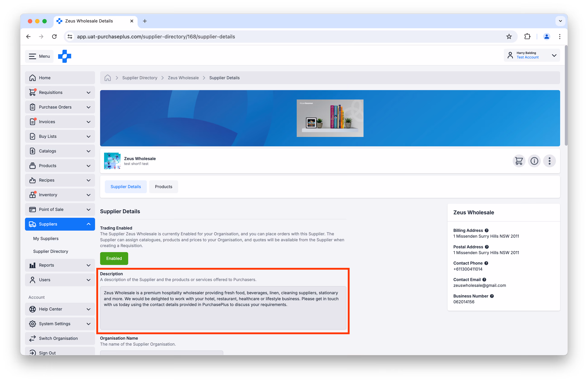Expand the System Settings menu
Viewport: 588px width, 382px height.
[x=60, y=323]
